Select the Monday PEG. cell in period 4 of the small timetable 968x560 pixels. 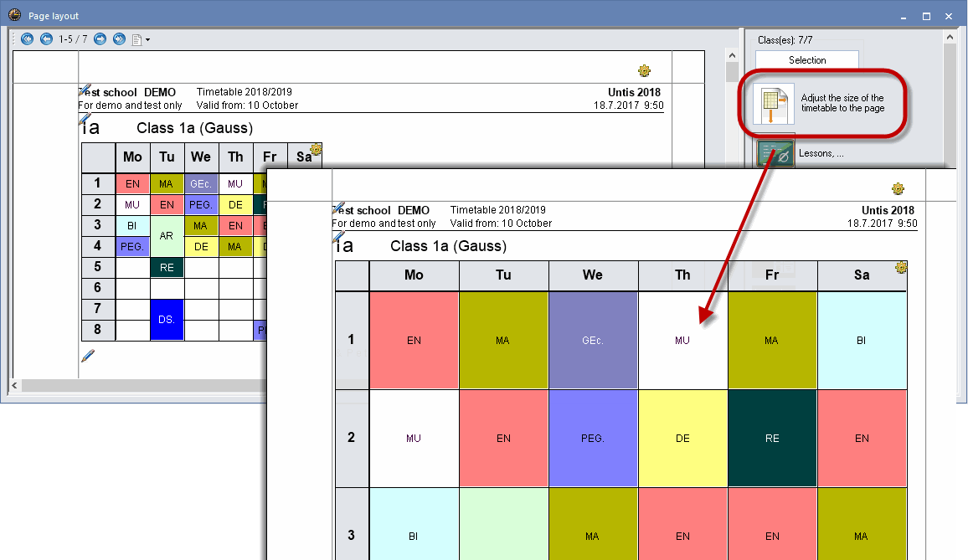[132, 246]
